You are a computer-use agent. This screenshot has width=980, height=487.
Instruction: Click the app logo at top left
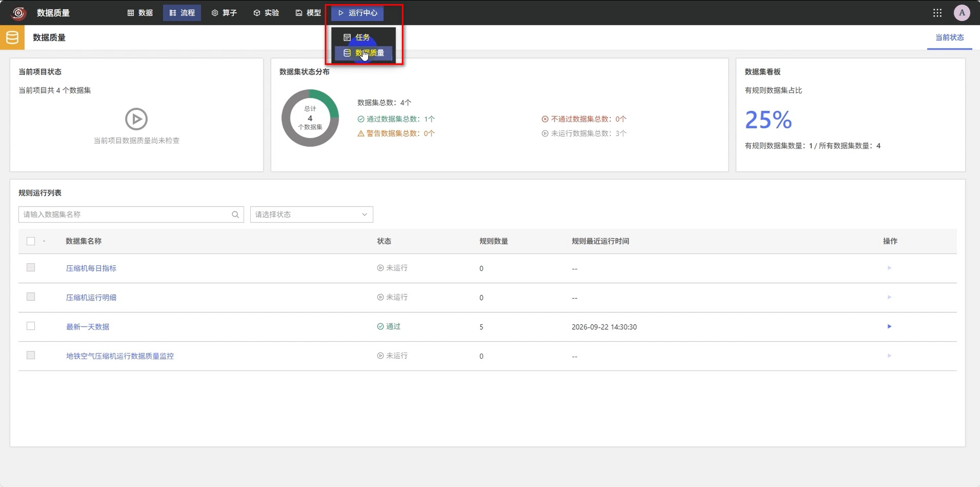click(18, 13)
